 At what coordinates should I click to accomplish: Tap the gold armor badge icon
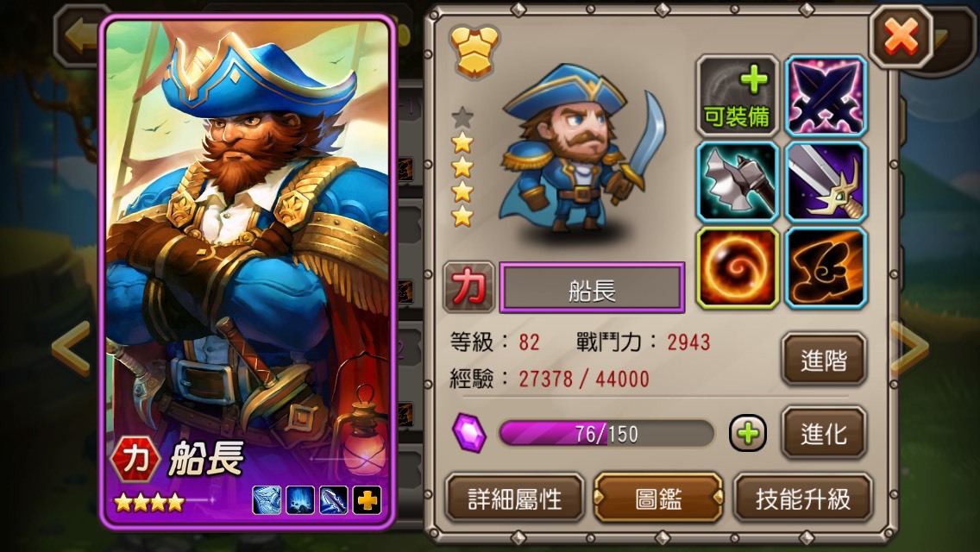(x=474, y=51)
